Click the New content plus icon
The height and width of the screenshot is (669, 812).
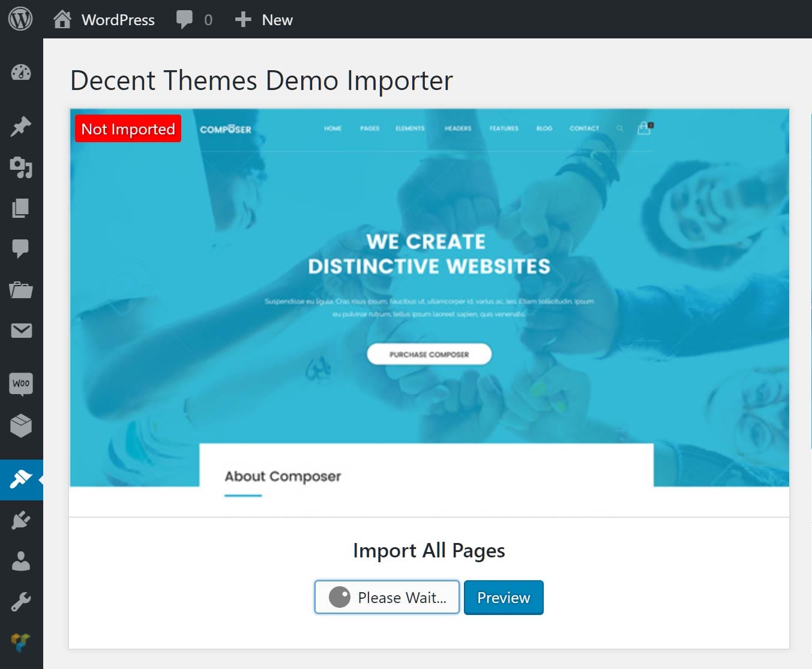click(x=243, y=20)
